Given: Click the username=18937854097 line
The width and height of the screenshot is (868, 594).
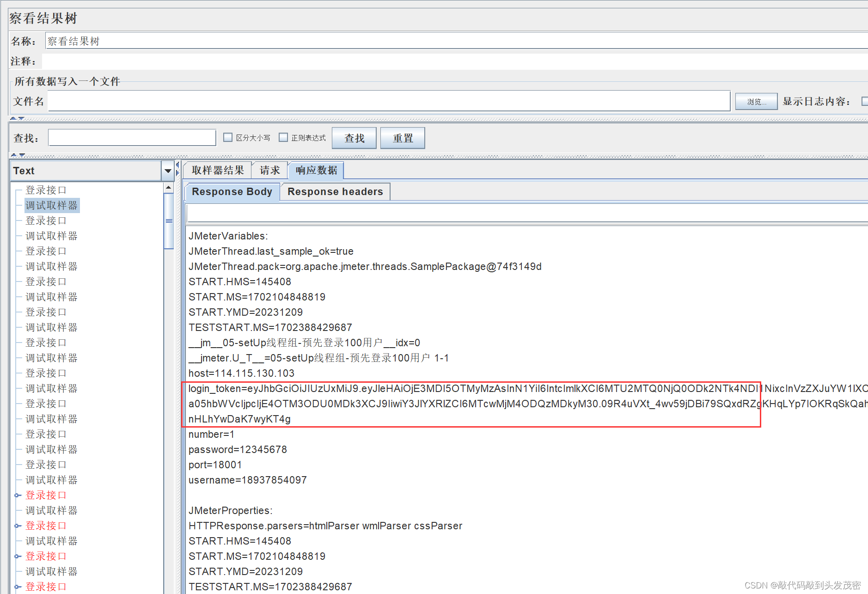Looking at the screenshot, I should (x=248, y=480).
